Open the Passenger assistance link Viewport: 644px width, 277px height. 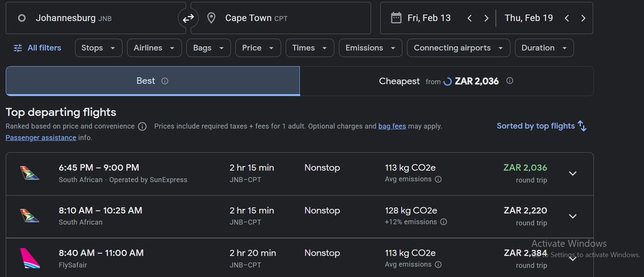click(40, 138)
